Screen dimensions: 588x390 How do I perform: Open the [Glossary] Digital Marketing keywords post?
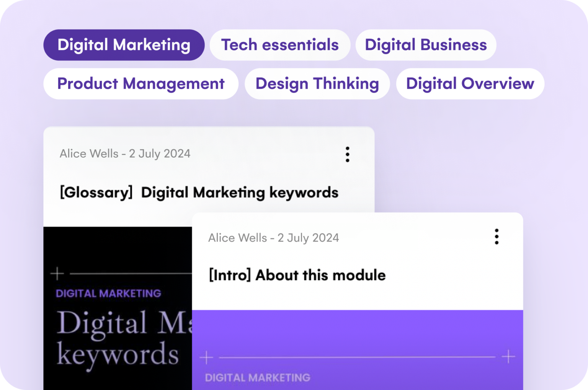199,192
